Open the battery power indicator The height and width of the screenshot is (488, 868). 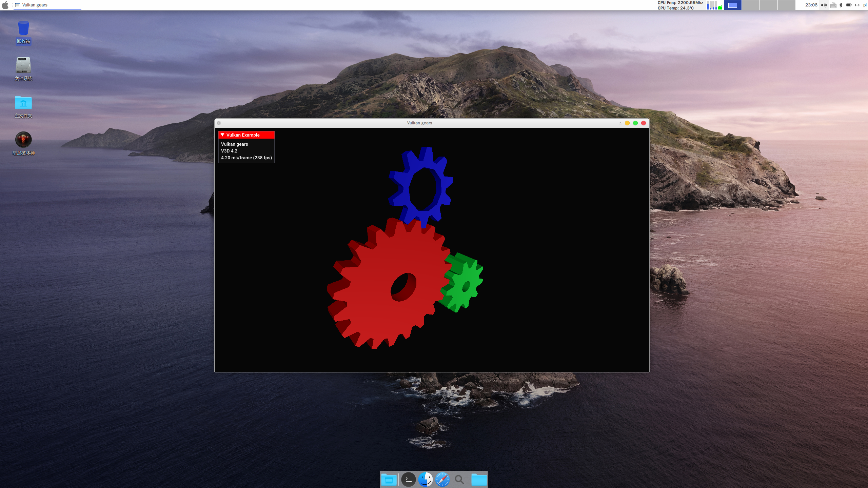849,5
